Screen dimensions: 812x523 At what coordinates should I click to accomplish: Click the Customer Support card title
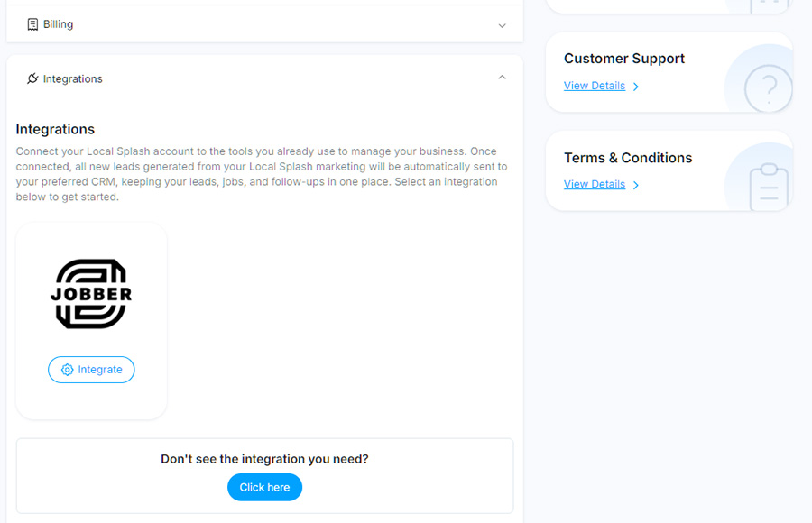624,59
